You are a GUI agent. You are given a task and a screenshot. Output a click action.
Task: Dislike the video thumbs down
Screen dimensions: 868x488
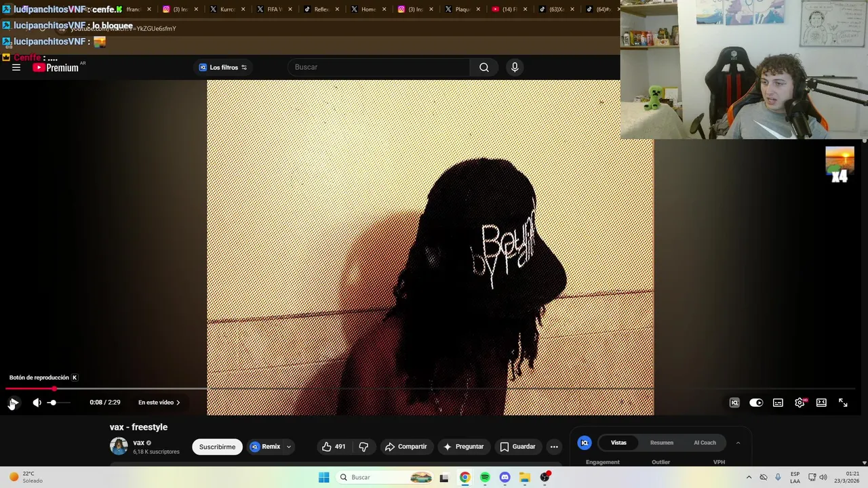pyautogui.click(x=363, y=447)
